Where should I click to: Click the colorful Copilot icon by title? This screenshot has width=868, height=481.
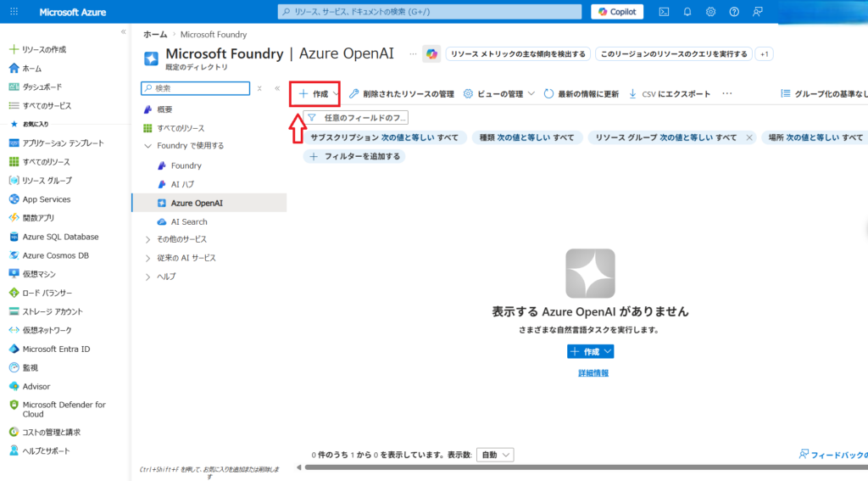(x=431, y=53)
